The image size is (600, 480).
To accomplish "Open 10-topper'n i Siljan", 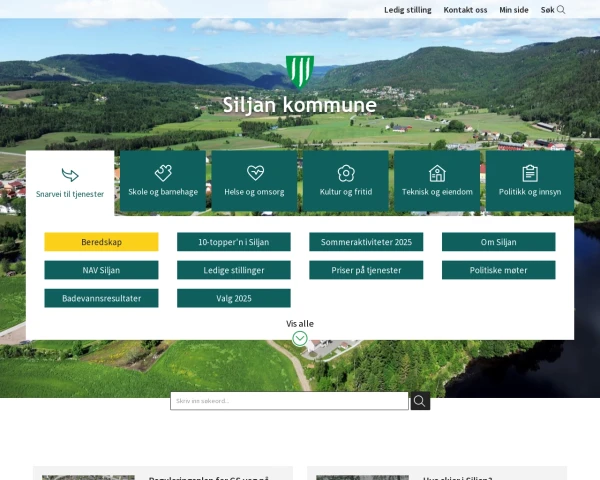I will (x=234, y=242).
